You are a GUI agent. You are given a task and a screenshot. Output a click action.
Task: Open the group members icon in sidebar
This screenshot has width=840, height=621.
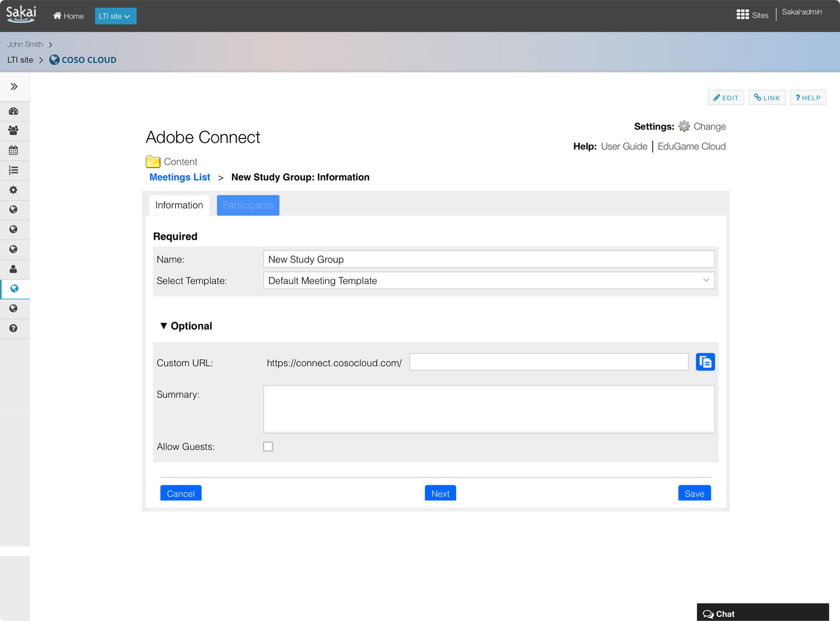tap(14, 131)
